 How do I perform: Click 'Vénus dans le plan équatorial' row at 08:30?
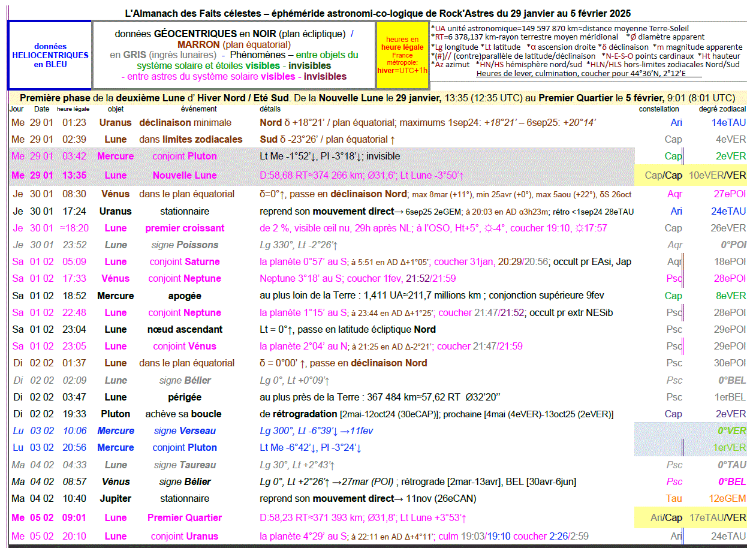coord(379,194)
